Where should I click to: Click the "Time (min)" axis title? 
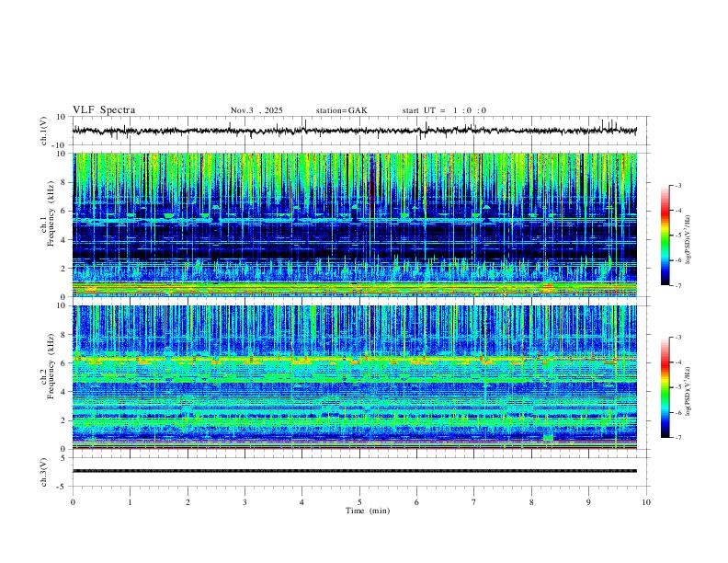tap(368, 511)
